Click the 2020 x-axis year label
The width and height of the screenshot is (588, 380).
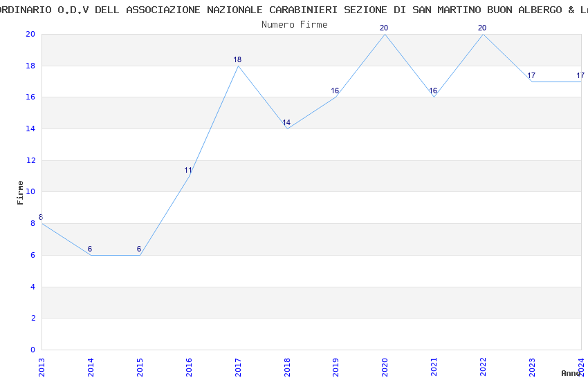[x=385, y=367]
